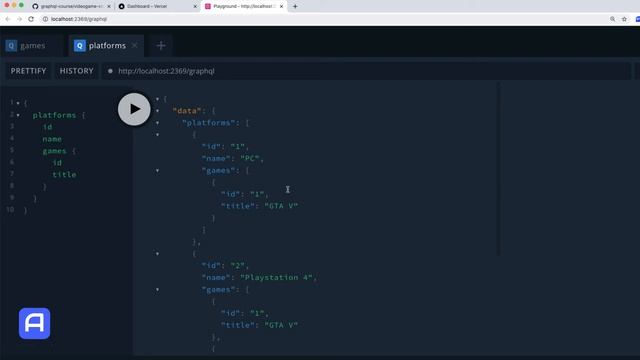Open a new browser tab
The width and height of the screenshot is (640, 360).
tap(295, 7)
